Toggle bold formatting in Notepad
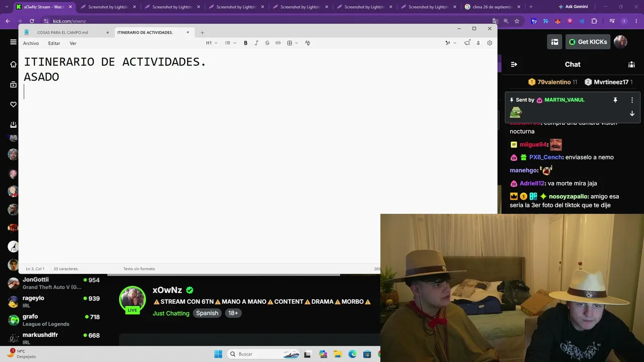The image size is (644, 362). pyautogui.click(x=246, y=43)
